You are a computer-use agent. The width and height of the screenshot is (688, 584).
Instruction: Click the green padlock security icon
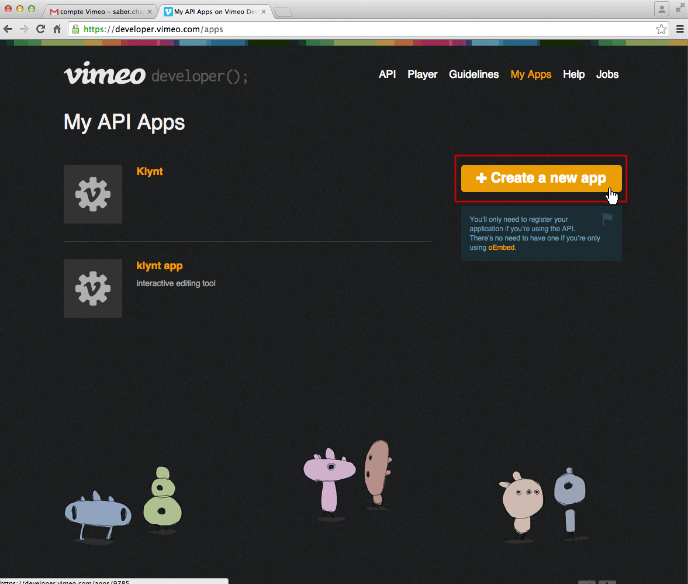75,29
